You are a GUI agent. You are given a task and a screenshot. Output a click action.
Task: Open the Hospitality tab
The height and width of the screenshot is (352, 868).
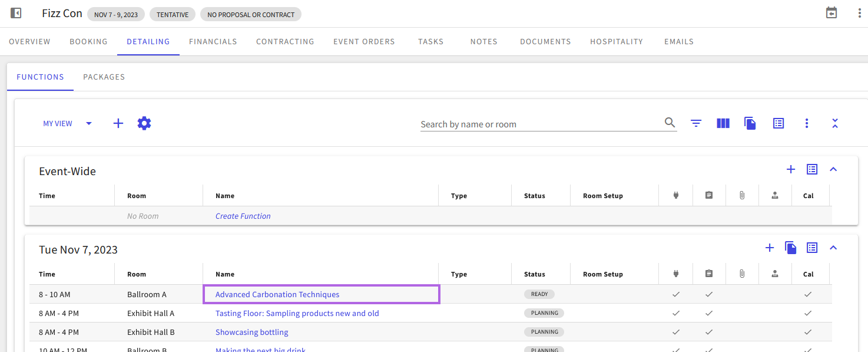pyautogui.click(x=617, y=42)
